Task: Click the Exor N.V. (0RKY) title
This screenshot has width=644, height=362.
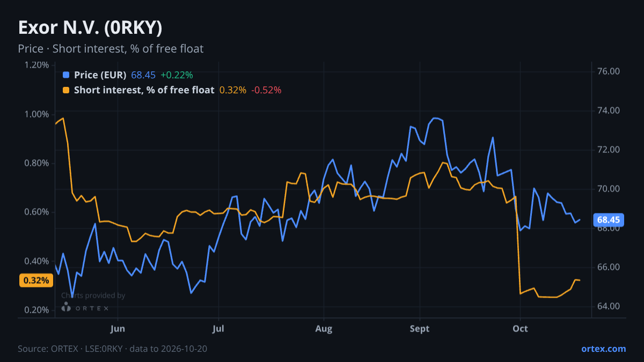Action: pos(90,28)
